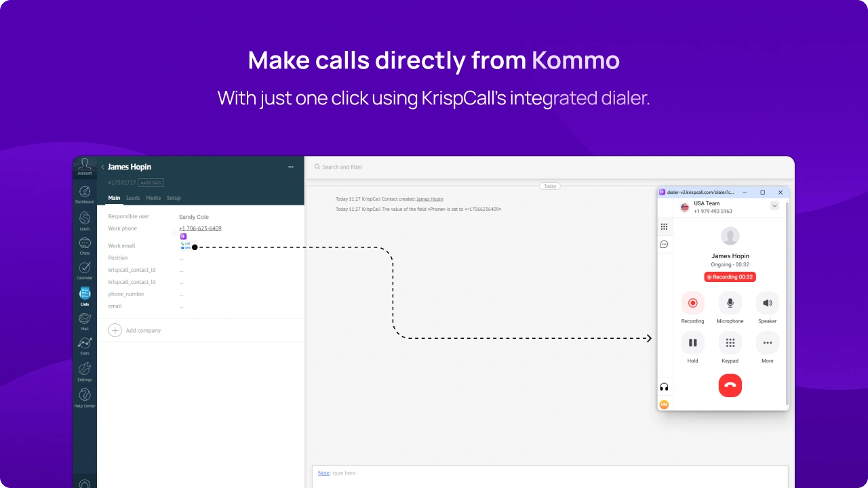Open the dialpad grid icon in dialer sidebar

(x=664, y=227)
